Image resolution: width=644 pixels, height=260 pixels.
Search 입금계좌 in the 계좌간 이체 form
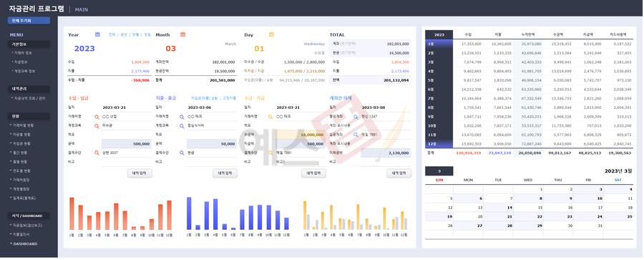click(356, 135)
